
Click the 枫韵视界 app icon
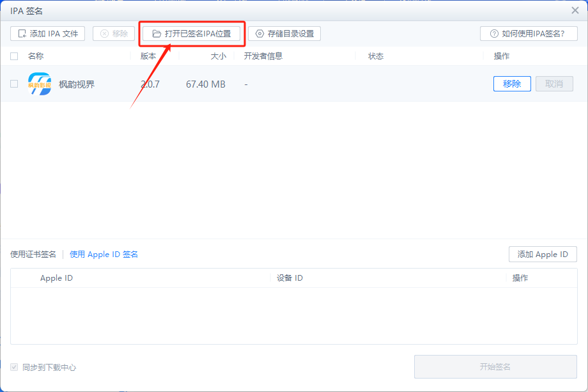click(40, 84)
